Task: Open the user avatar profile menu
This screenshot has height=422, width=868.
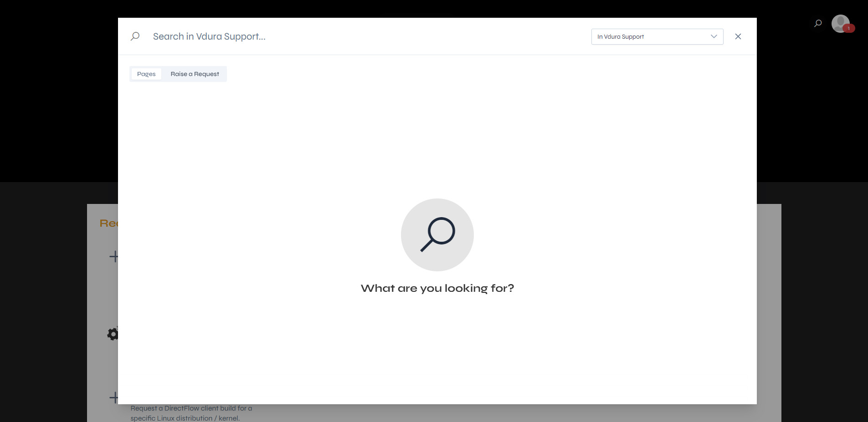Action: tap(840, 23)
